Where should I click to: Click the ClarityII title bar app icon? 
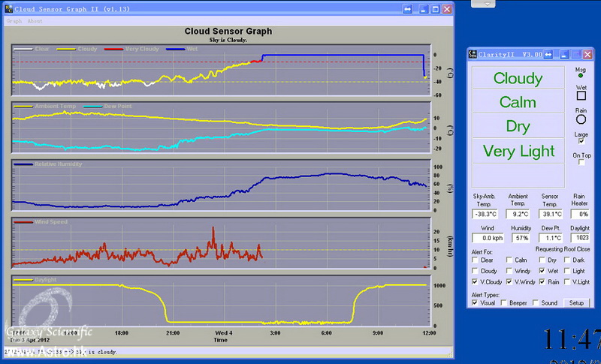(472, 54)
